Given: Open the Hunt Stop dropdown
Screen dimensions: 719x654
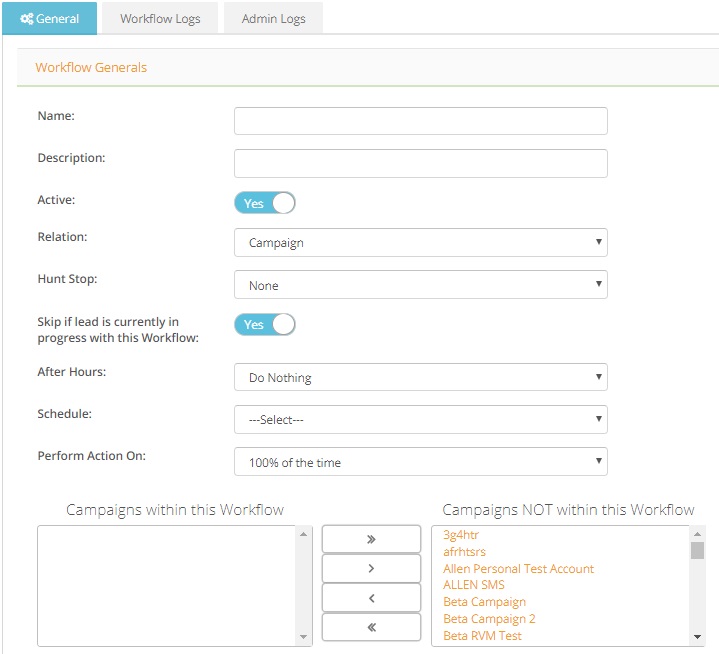Looking at the screenshot, I should (x=420, y=285).
